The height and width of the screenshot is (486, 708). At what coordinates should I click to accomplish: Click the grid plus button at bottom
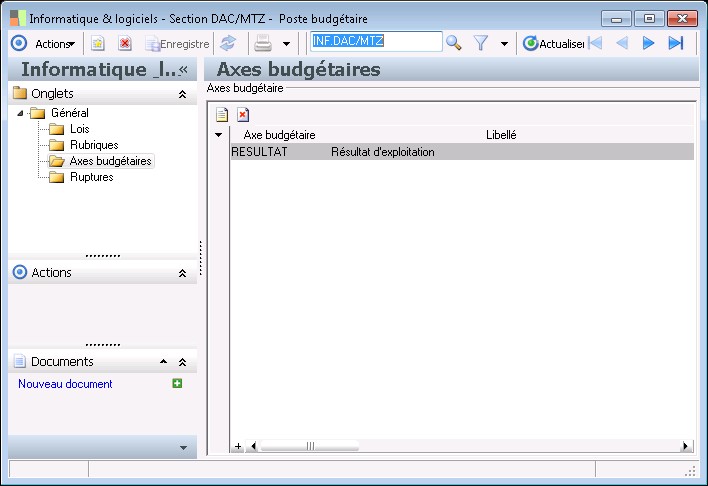(x=238, y=446)
